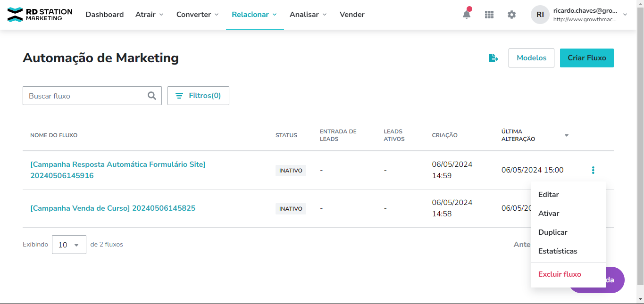
Task: Open the 10 per page dropdown
Action: 69,245
